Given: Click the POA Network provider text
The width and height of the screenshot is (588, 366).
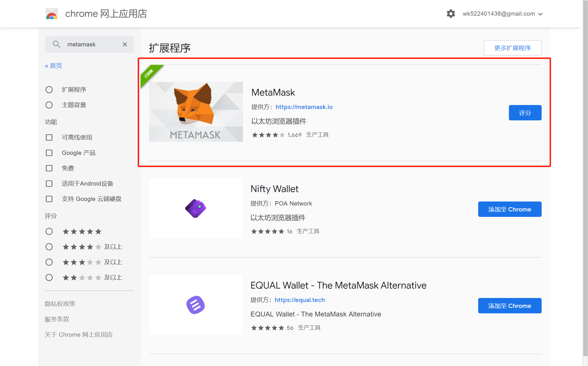Looking at the screenshot, I should (x=293, y=203).
